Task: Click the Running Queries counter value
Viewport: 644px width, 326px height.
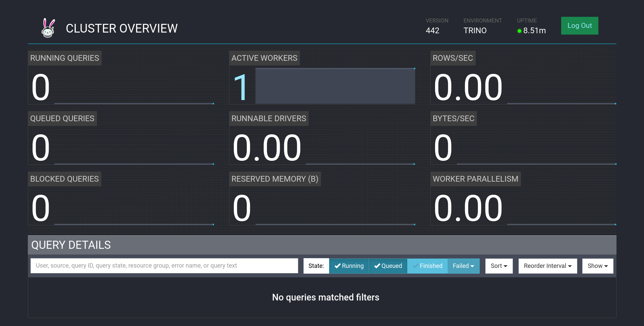Action: point(41,88)
